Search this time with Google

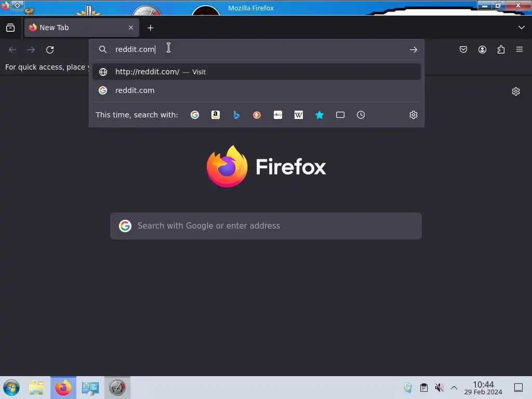[x=195, y=115]
